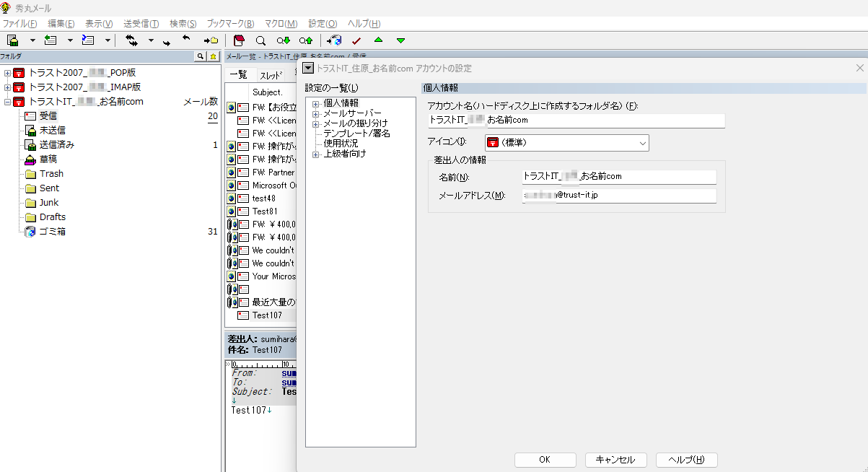Select テンプレート/署名 in the settings list

tap(356, 134)
